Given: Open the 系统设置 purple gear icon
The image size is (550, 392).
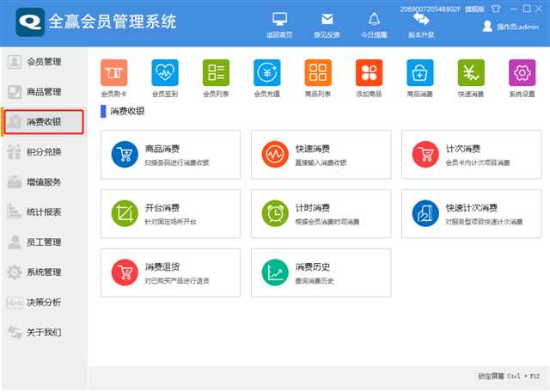Looking at the screenshot, I should pyautogui.click(x=522, y=73).
